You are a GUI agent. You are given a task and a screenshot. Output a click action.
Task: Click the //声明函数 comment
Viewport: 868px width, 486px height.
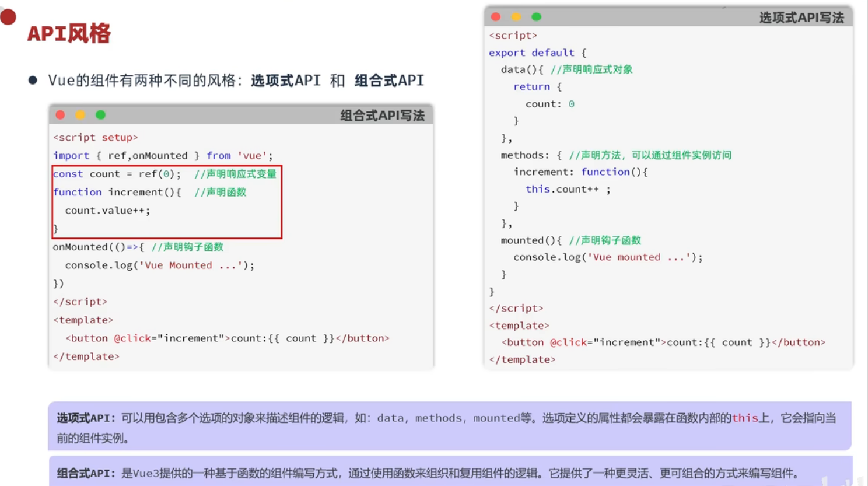[220, 192]
